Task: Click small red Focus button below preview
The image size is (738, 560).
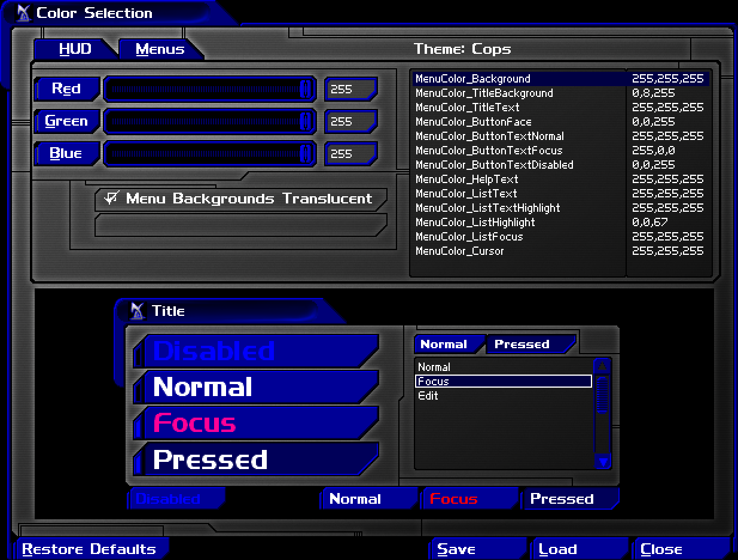Action: click(470, 498)
